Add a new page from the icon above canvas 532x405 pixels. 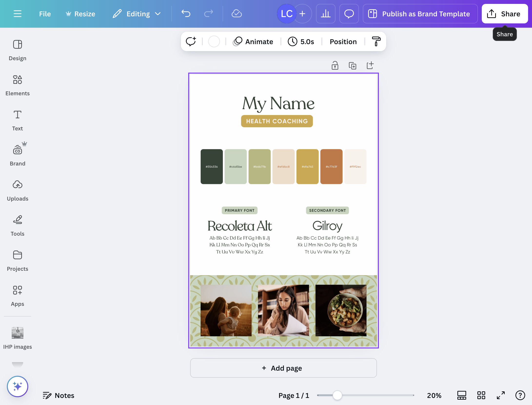[x=370, y=65]
